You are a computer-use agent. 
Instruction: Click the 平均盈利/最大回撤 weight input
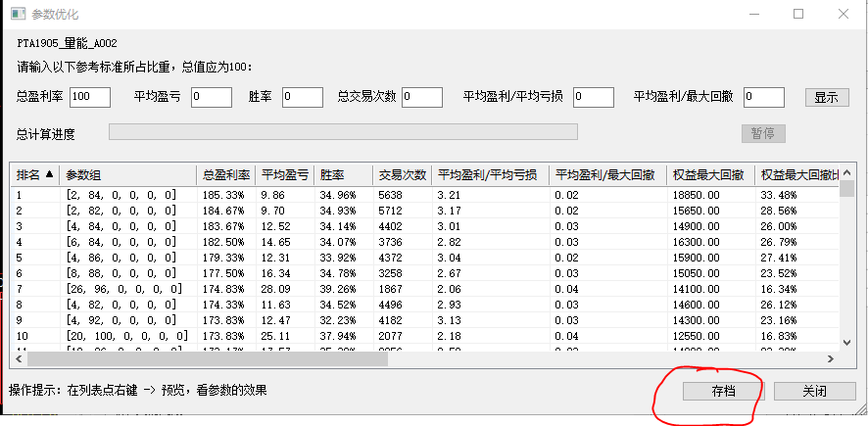[763, 97]
